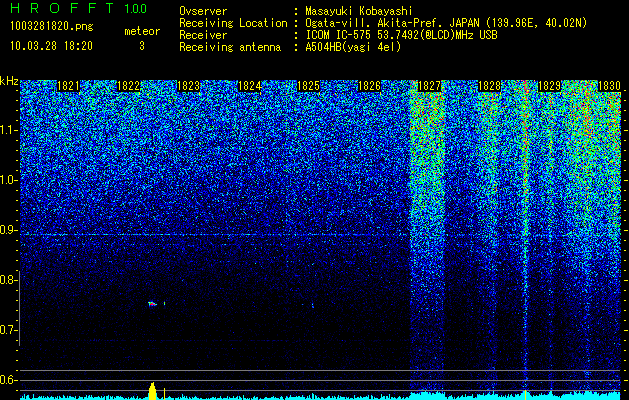
Task: Click the Receiving Location label
Action: (233, 23)
